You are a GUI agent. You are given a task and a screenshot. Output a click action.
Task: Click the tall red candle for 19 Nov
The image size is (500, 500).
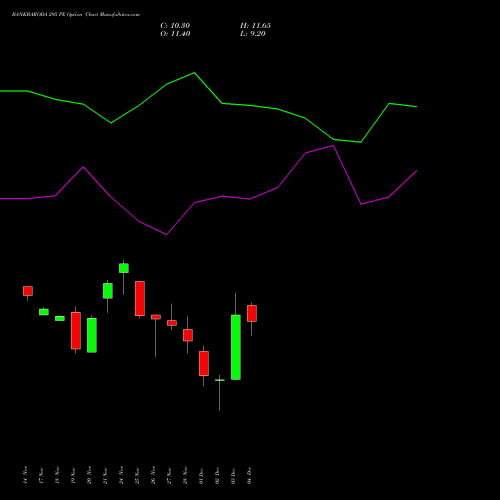coord(76,331)
